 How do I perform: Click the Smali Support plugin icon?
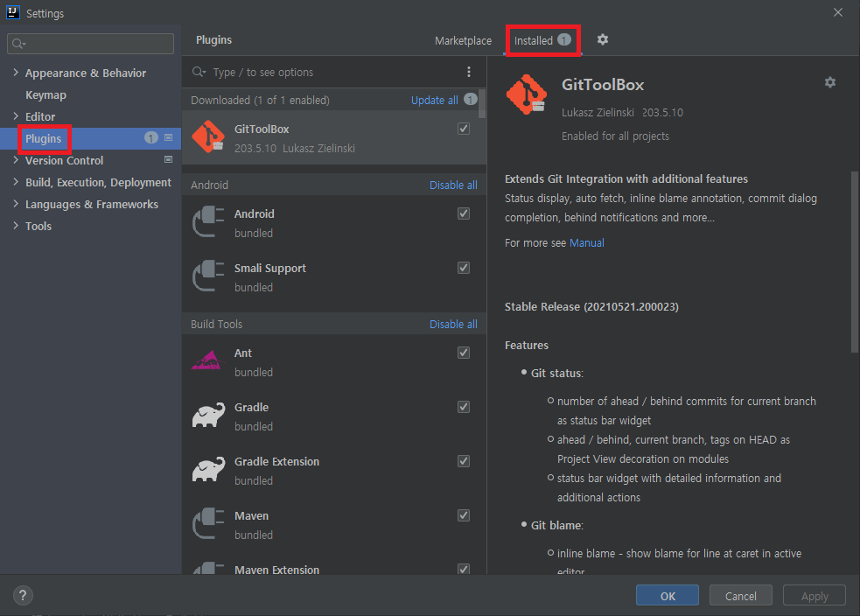(208, 276)
